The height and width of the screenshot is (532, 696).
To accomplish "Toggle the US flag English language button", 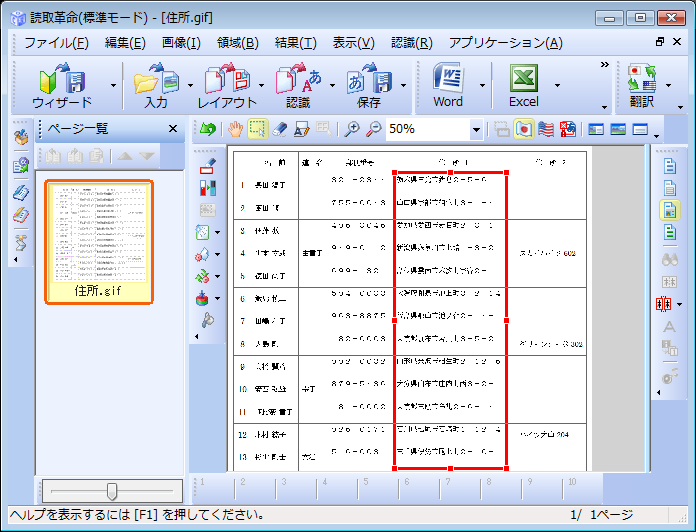I will (x=546, y=129).
